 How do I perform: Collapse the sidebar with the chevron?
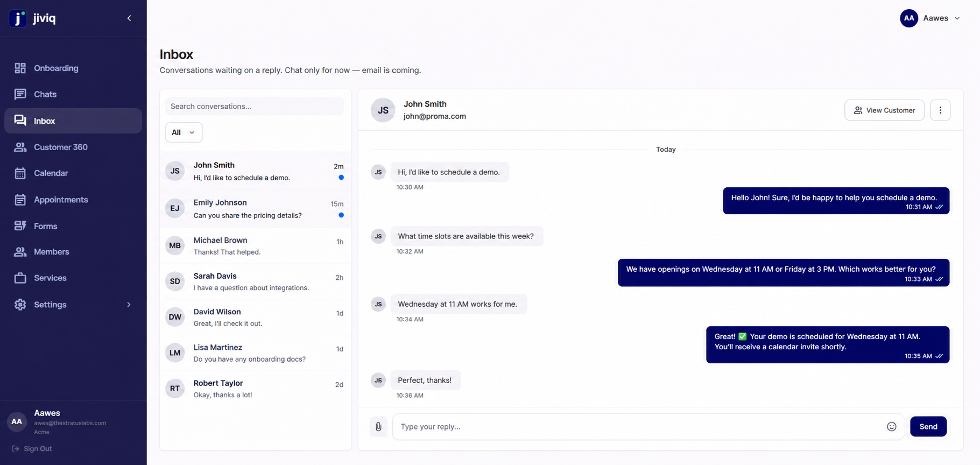coord(129,18)
